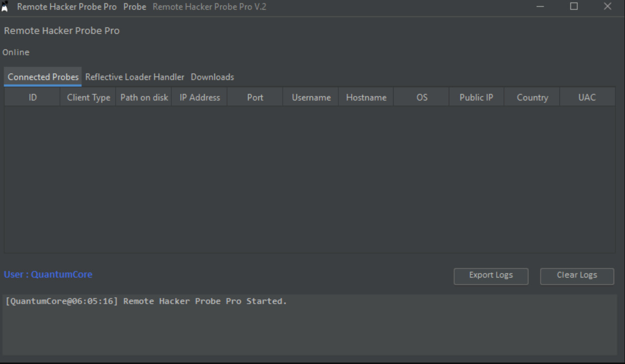The height and width of the screenshot is (364, 625).
Task: Minimize the application window
Action: 541,7
